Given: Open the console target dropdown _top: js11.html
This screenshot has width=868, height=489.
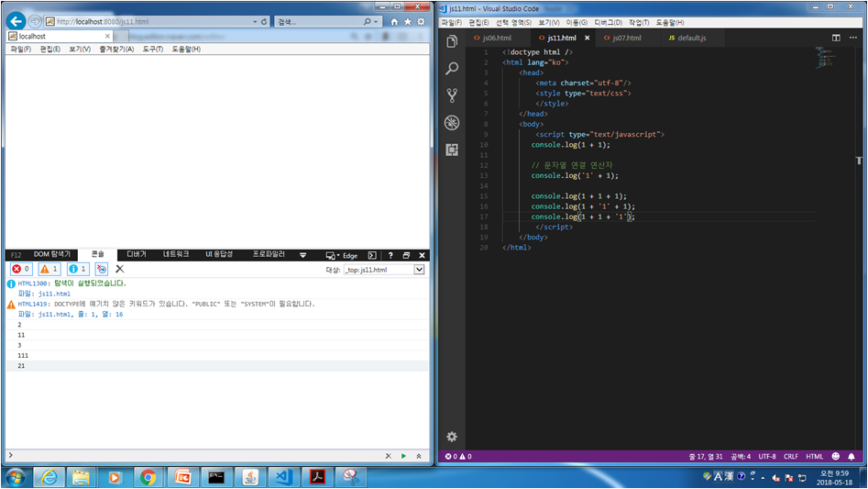Looking at the screenshot, I should click(x=384, y=270).
